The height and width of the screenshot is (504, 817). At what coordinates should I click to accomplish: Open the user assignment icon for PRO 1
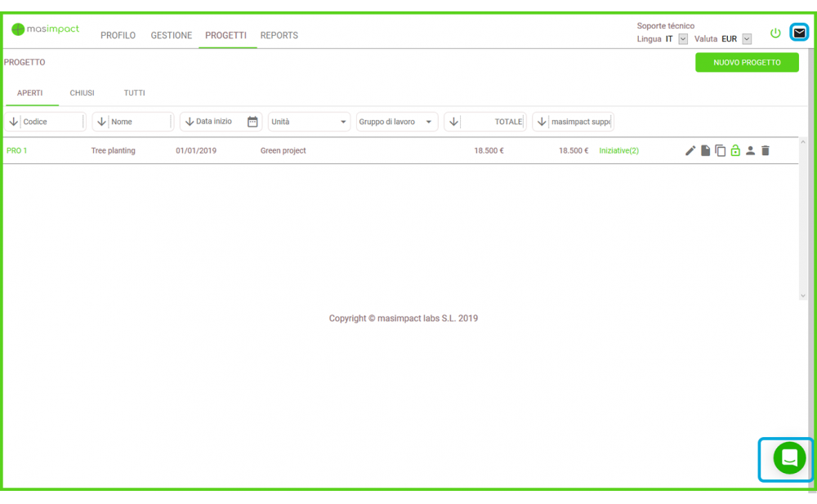[x=750, y=150]
